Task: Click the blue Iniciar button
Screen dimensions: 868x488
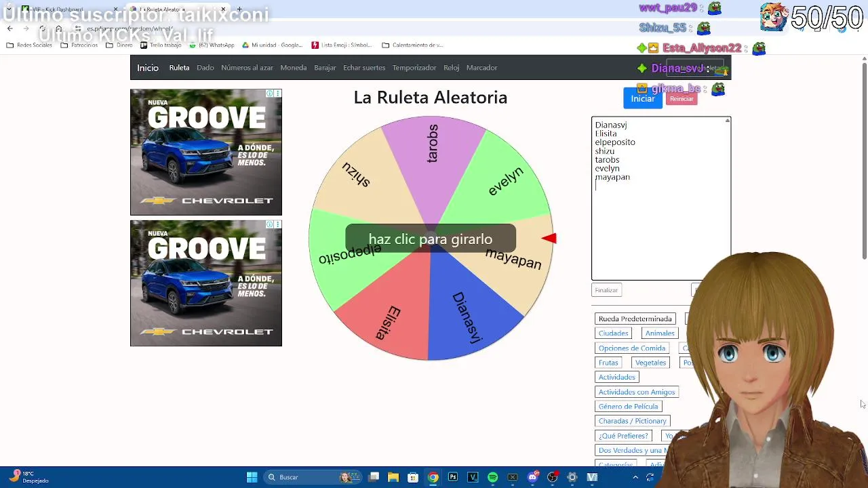Action: pos(643,98)
